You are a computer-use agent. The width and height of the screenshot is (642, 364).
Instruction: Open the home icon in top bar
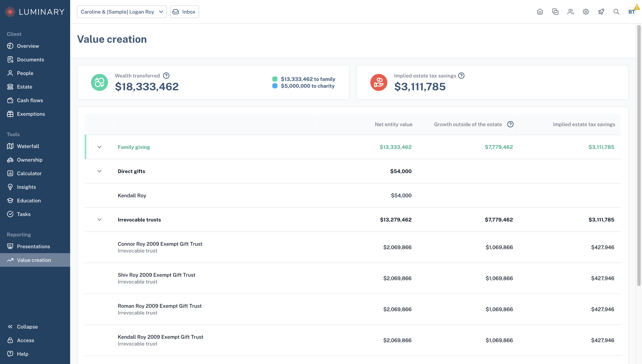click(x=540, y=12)
